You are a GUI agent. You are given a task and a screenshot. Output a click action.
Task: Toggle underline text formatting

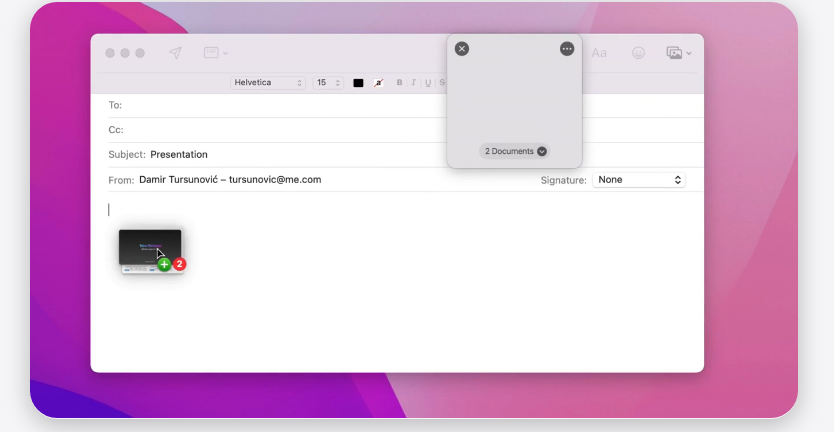(428, 82)
